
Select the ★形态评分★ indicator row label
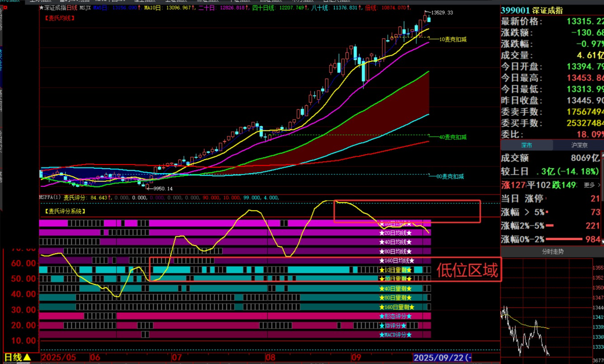(395, 316)
